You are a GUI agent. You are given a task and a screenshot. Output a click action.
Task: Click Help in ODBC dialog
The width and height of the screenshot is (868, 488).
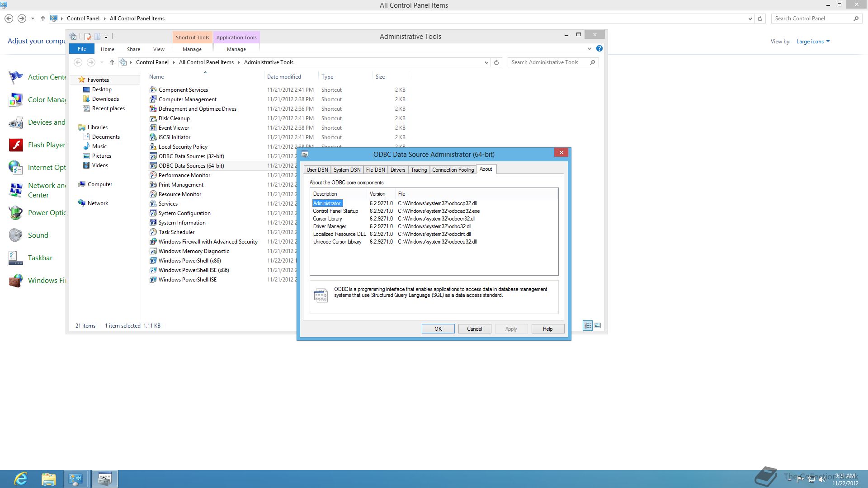pos(548,329)
